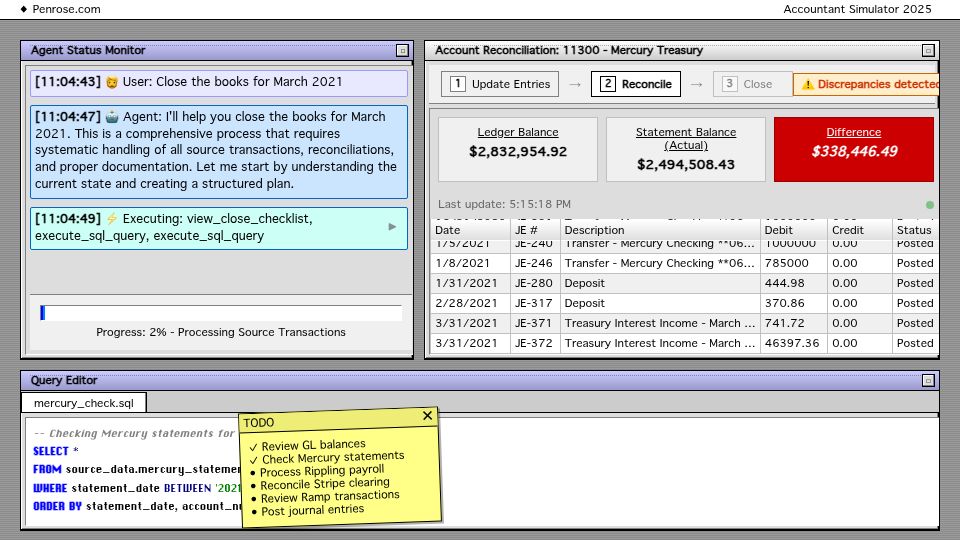
Task: Toggle the Review GL balances TODO item
Action: pyautogui.click(x=307, y=445)
